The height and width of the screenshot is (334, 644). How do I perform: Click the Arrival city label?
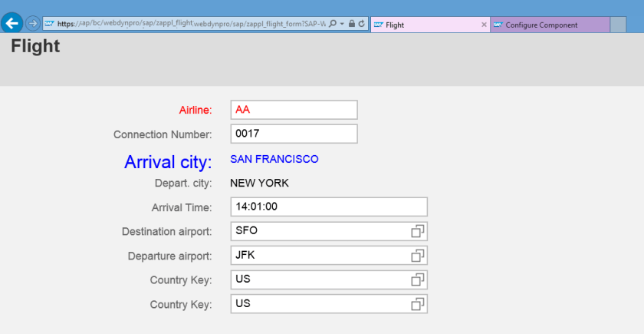pyautogui.click(x=168, y=162)
